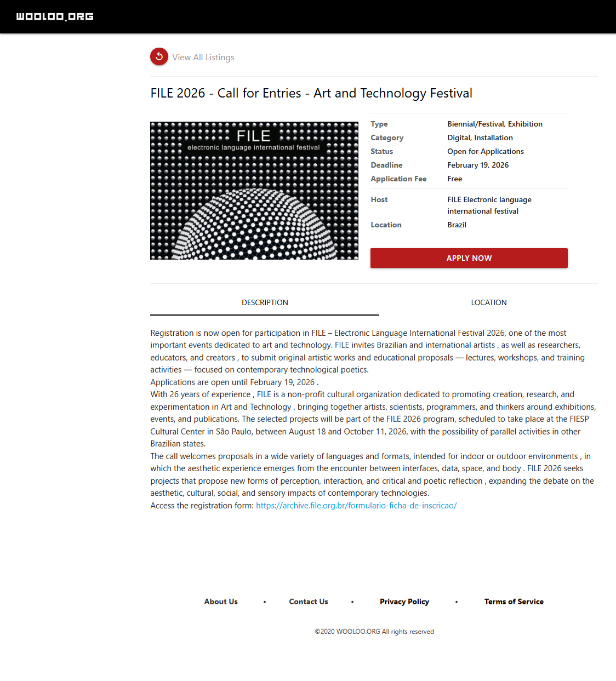Open the Privacy Policy footer link
Screen dimensions: 616x681
[404, 602]
